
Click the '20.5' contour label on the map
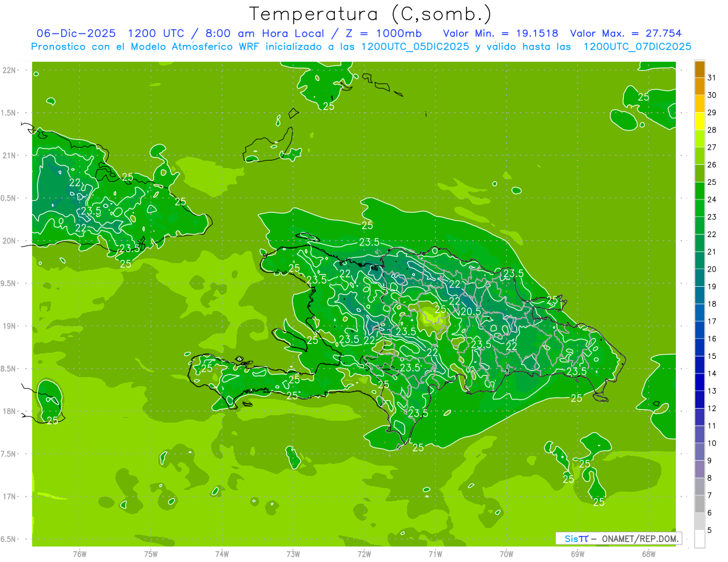tap(471, 311)
